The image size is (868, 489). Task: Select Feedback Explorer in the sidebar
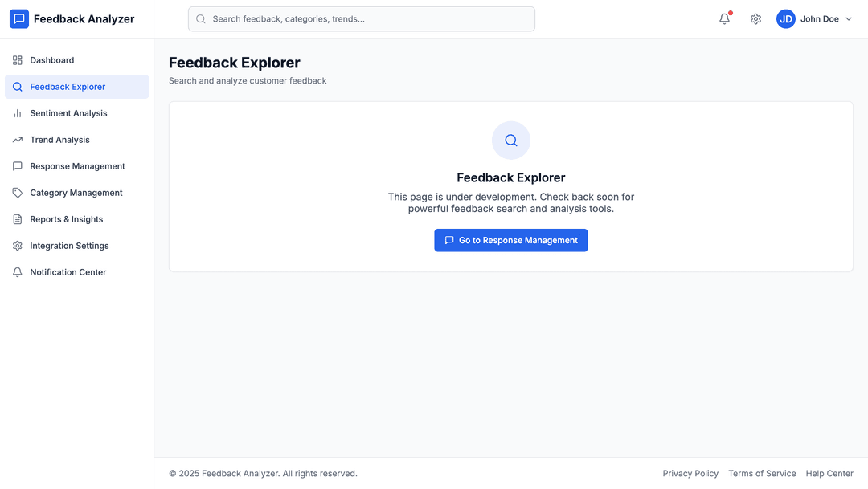[68, 87]
